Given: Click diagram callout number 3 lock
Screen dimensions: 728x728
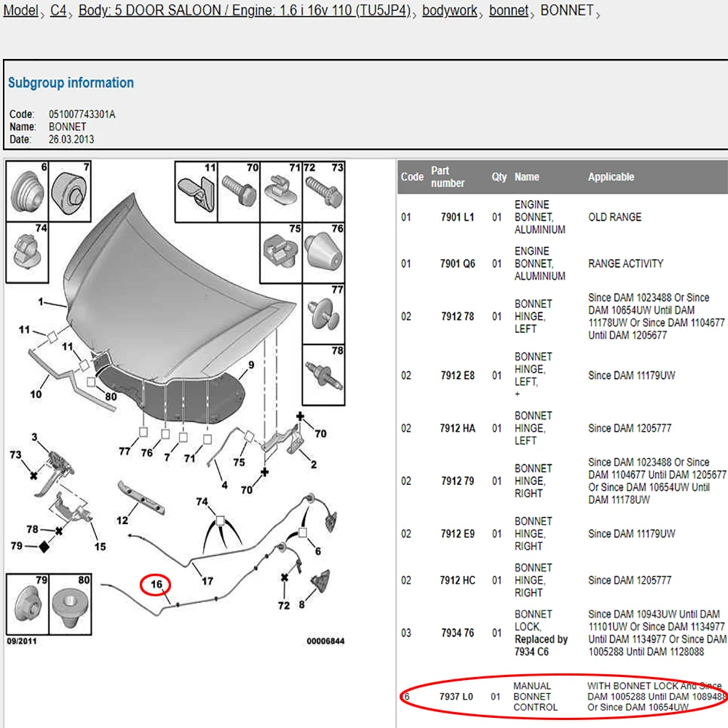Looking at the screenshot, I should 34,437.
